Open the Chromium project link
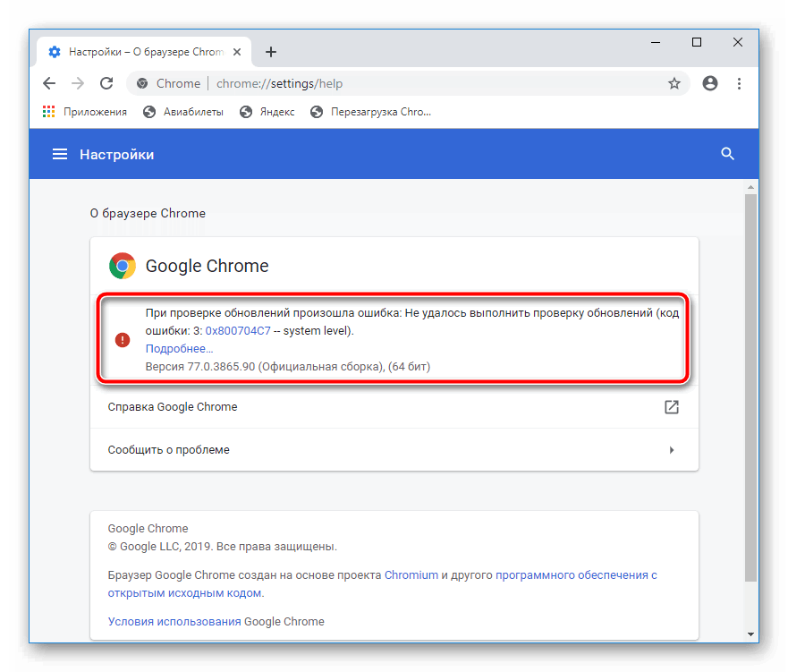 [x=411, y=575]
